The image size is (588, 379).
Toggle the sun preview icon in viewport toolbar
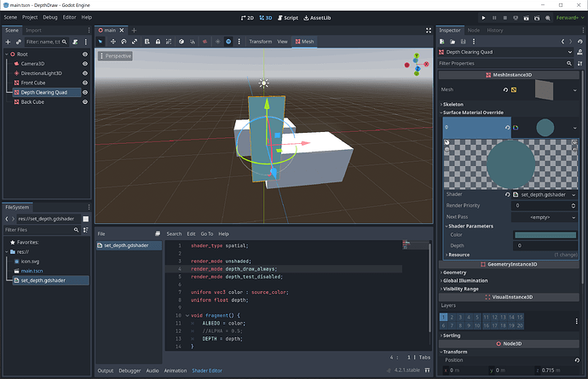[217, 42]
